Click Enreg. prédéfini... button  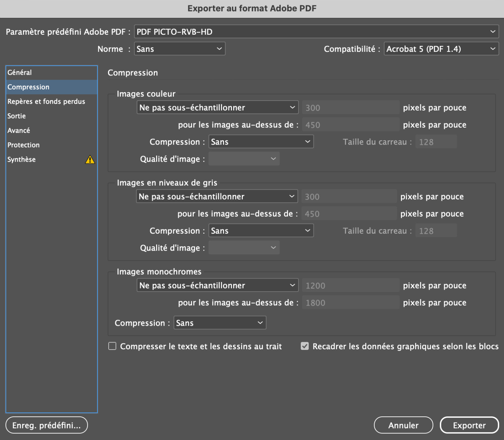coord(47,425)
